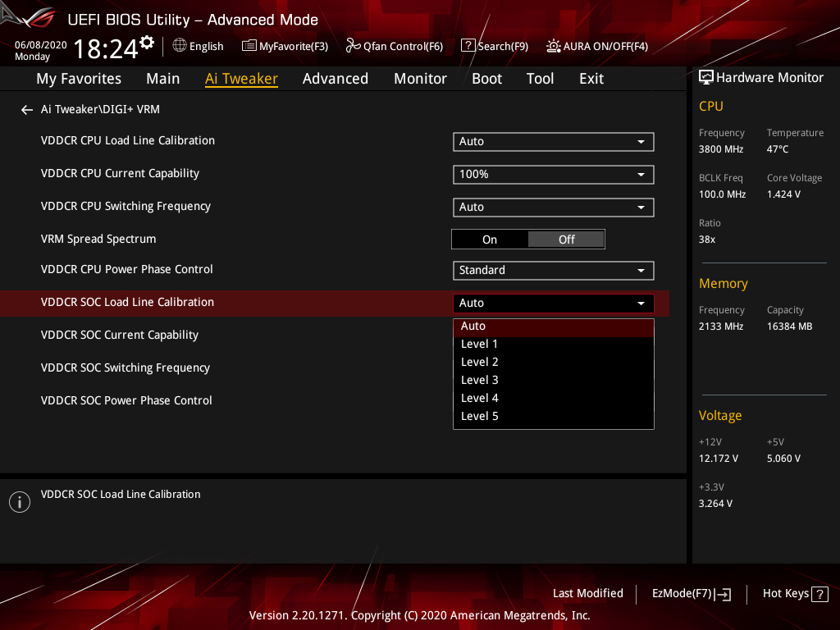Click the Hot Keys question mark icon

[819, 594]
